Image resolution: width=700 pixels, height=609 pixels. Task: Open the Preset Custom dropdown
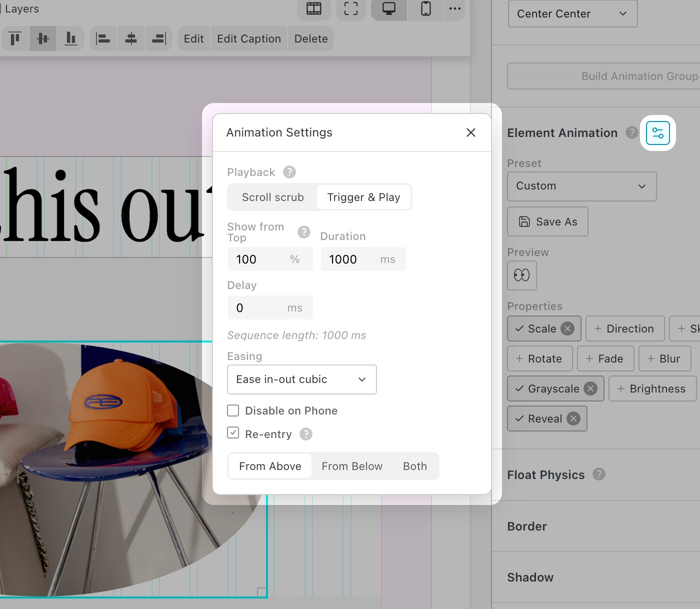coord(582,186)
